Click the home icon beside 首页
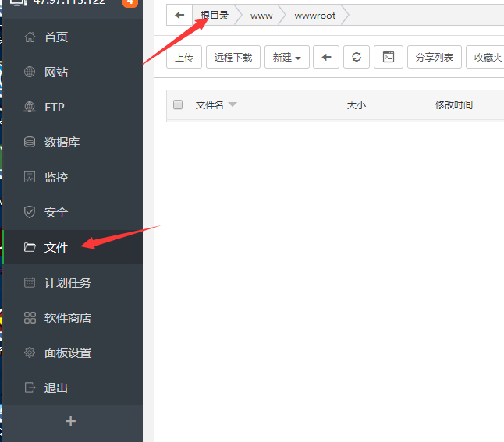The image size is (504, 442). (x=30, y=37)
